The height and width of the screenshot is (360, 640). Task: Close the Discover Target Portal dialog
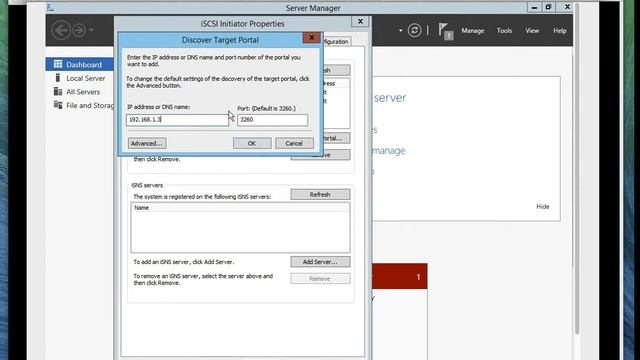311,38
